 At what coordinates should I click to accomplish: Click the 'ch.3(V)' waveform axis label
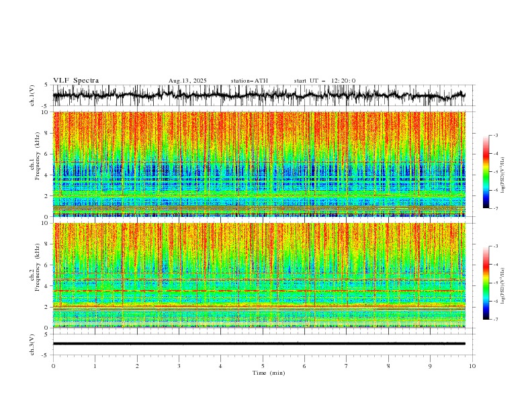coord(32,345)
